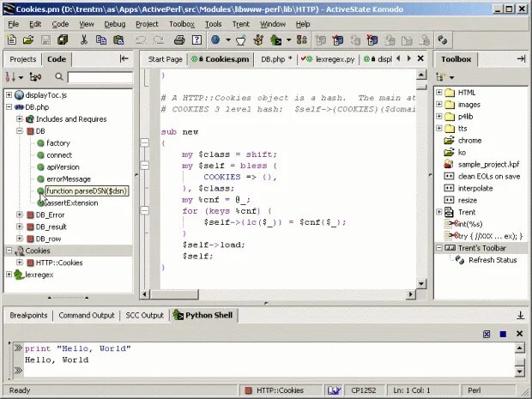532x399 pixels.
Task: Hide the bottom pane with the down-arrow icon
Action: 520,315
